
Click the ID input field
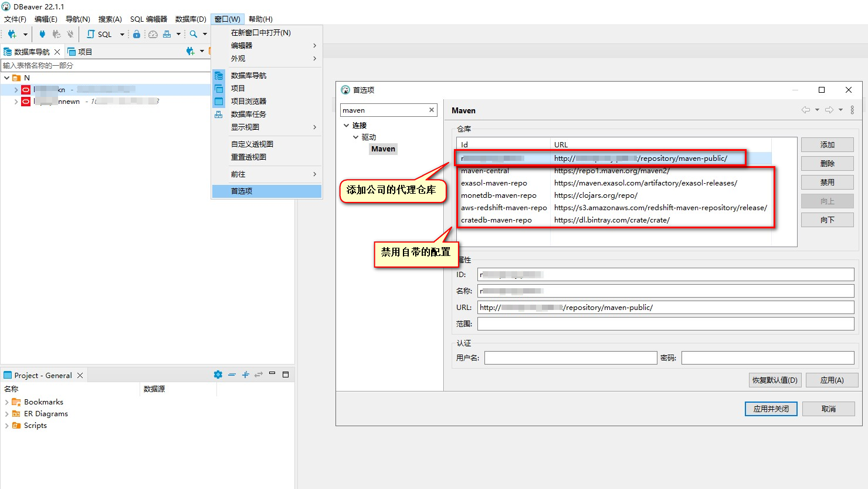(666, 274)
